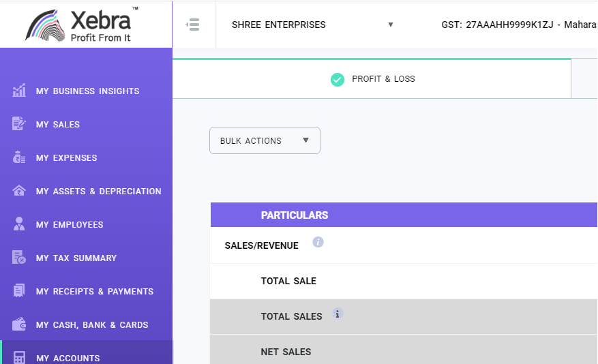The image size is (598, 364).
Task: Click the My Receipts & Payments icon
Action: 19,291
